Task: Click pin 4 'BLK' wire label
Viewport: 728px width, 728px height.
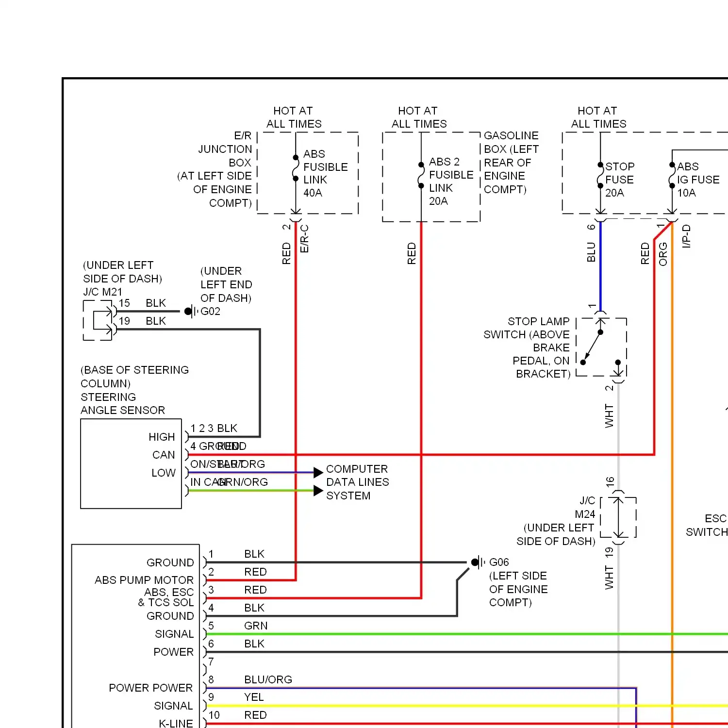Action: point(254,608)
